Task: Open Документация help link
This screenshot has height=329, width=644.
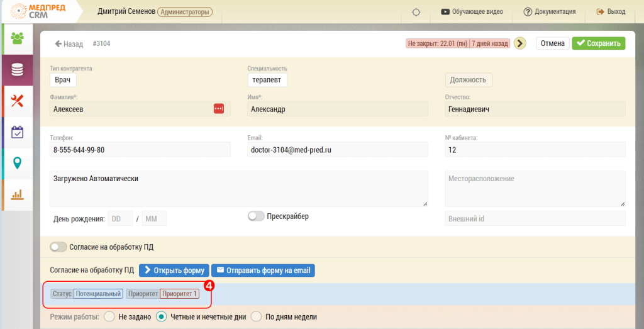Action: [x=550, y=12]
